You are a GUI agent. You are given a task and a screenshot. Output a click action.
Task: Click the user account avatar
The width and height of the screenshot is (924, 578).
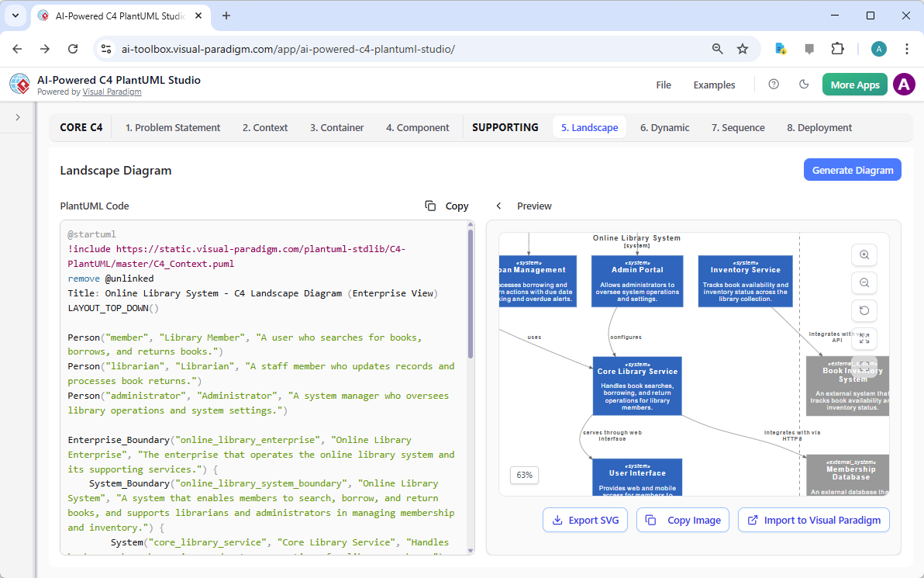pos(904,85)
